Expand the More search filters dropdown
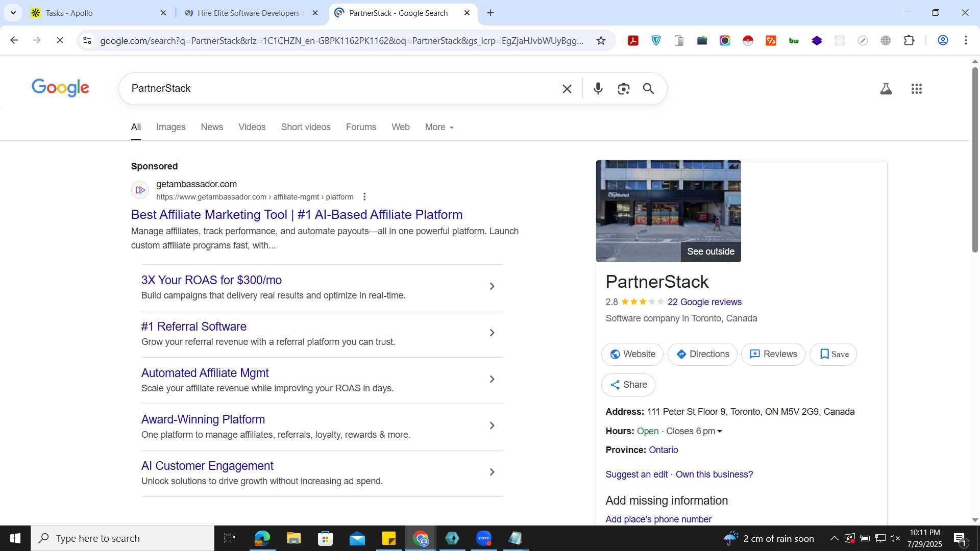The image size is (980, 551). 439,127
